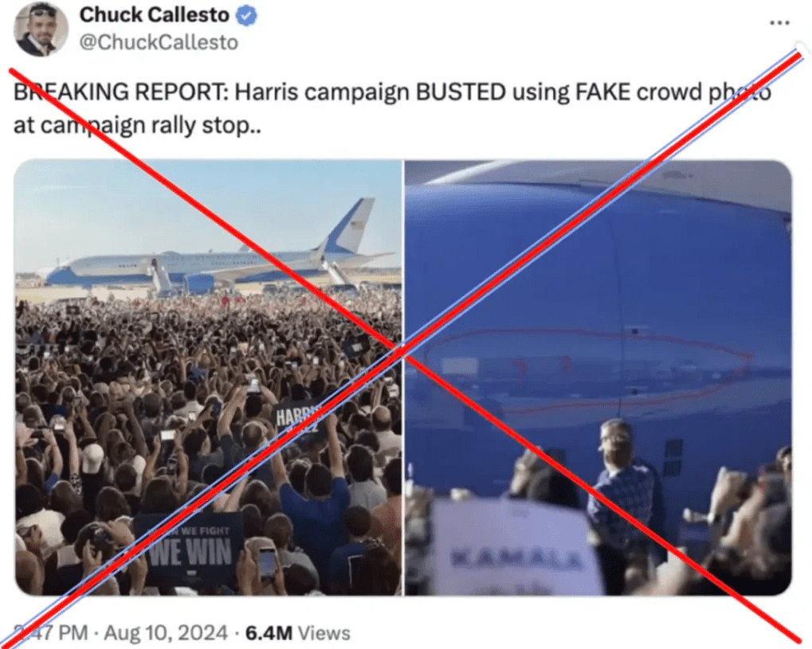Click the KAMALA sign in right photo
Image resolution: width=812 pixels, height=649 pixels.
click(516, 549)
